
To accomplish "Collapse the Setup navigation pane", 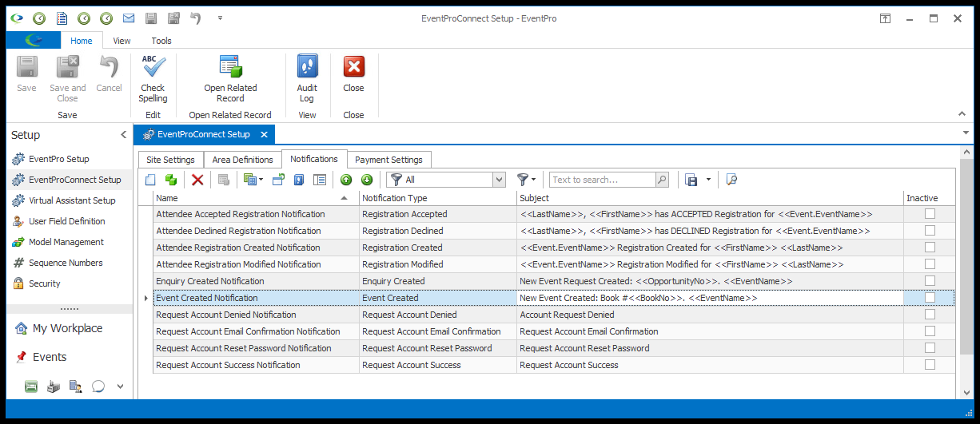I will (123, 135).
